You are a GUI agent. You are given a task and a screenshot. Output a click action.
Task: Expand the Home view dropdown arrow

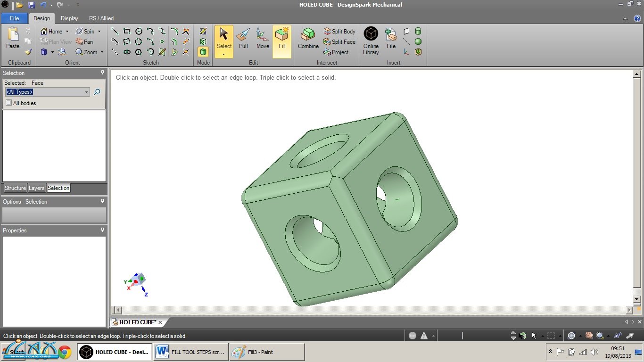(x=67, y=32)
